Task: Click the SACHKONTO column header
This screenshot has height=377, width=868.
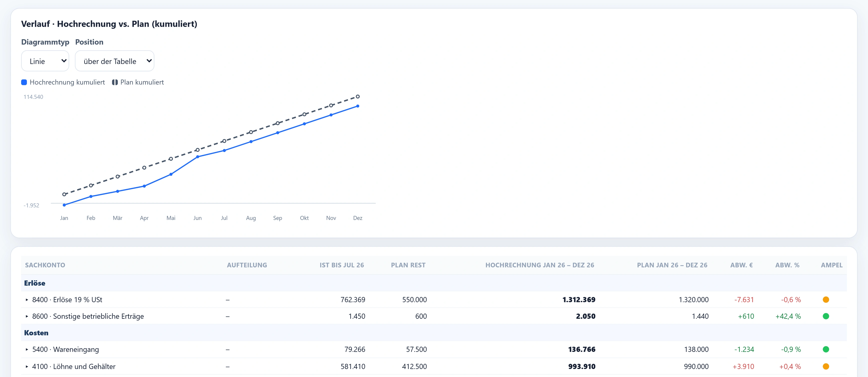Action: (45, 265)
